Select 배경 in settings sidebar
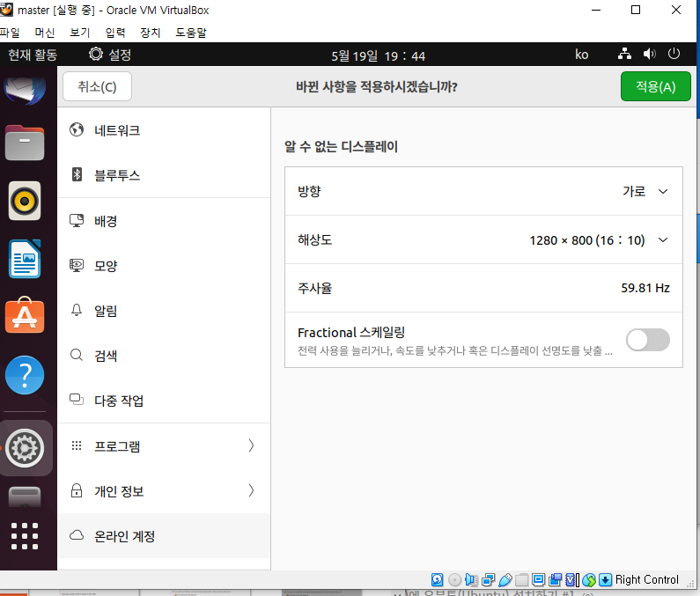 coord(164,221)
